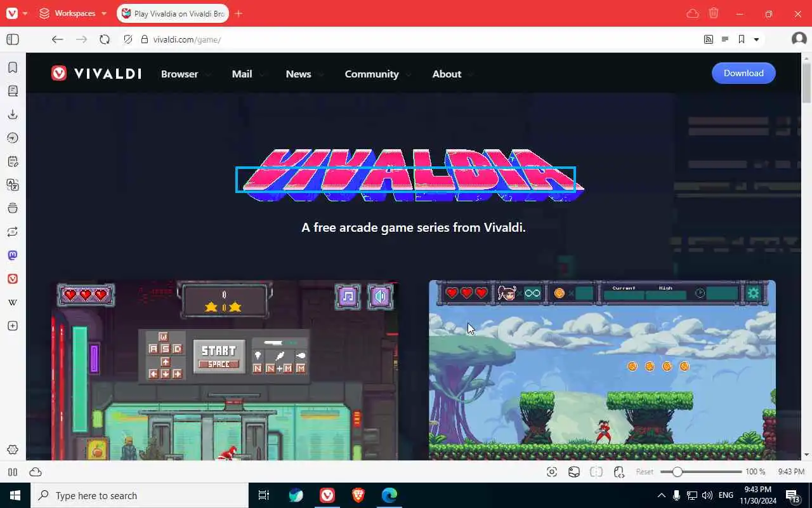
Task: Open Microsoft Edge from taskbar
Action: point(390,495)
